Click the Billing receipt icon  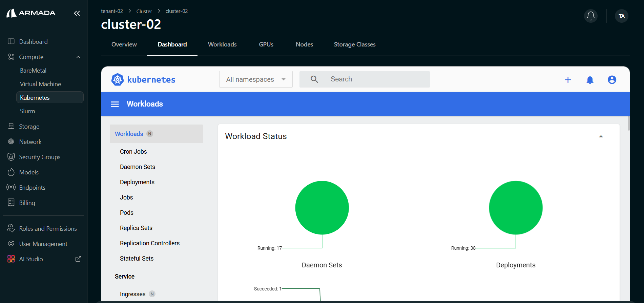tap(11, 203)
